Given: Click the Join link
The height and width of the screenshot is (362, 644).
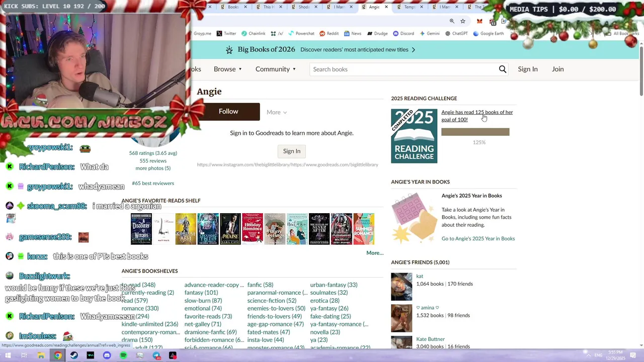Looking at the screenshot, I should point(557,69).
